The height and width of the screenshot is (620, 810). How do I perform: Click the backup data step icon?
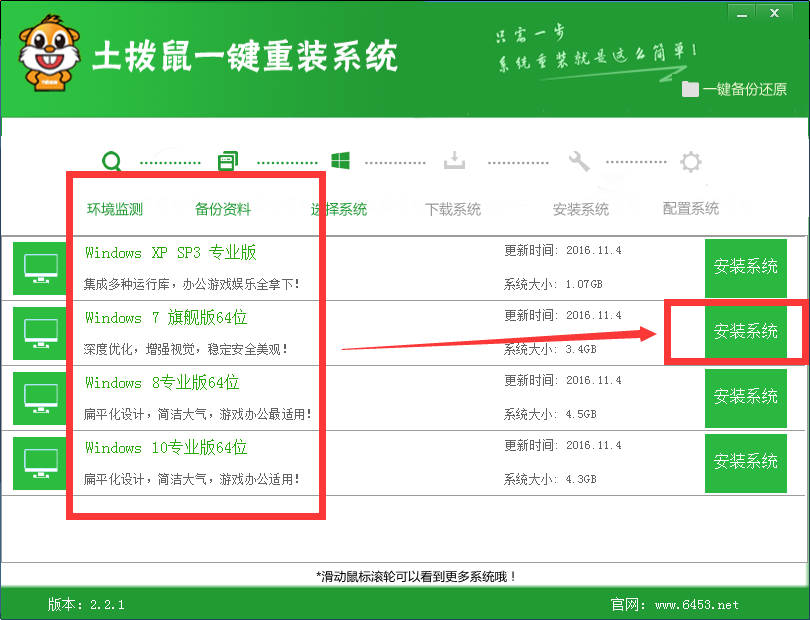pos(228,162)
